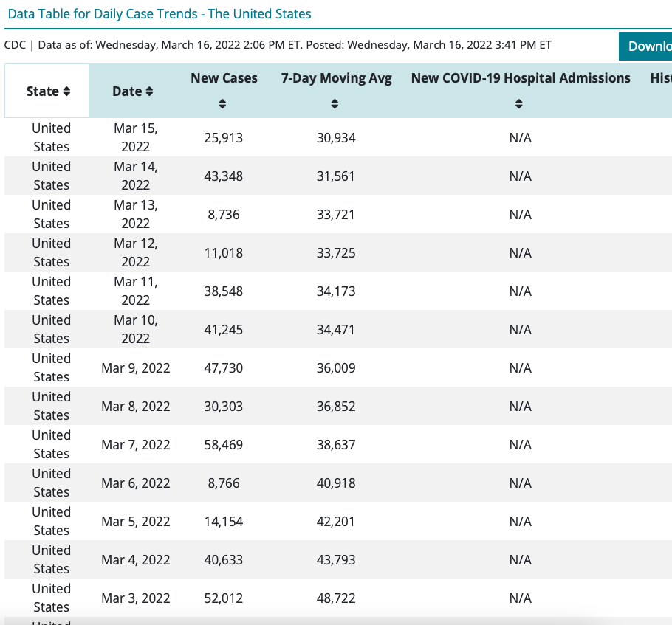This screenshot has height=625, width=672.
Task: Click sort arrows under New Cases
Action: [223, 105]
